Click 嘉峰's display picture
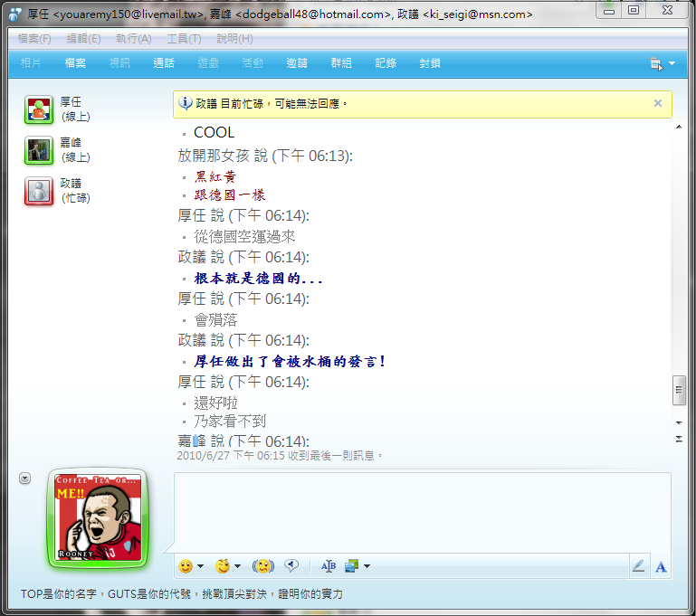The image size is (696, 616). [x=39, y=150]
